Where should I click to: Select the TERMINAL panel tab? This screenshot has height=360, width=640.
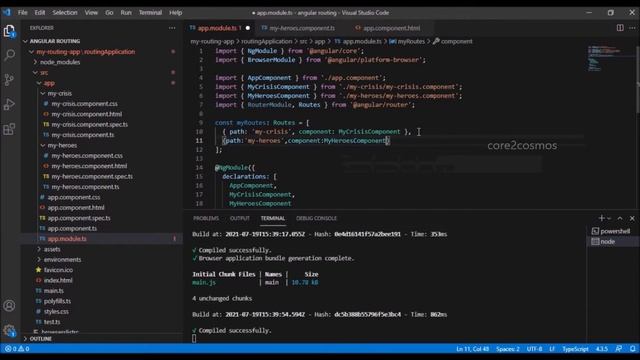(273, 218)
